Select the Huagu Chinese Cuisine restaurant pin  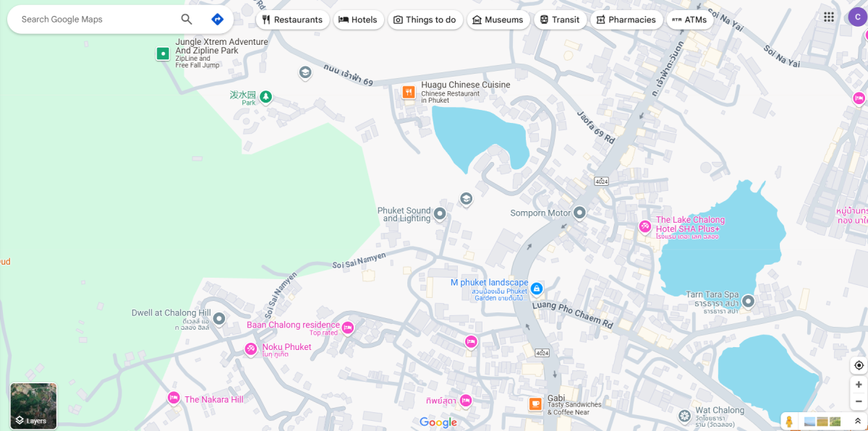(409, 92)
